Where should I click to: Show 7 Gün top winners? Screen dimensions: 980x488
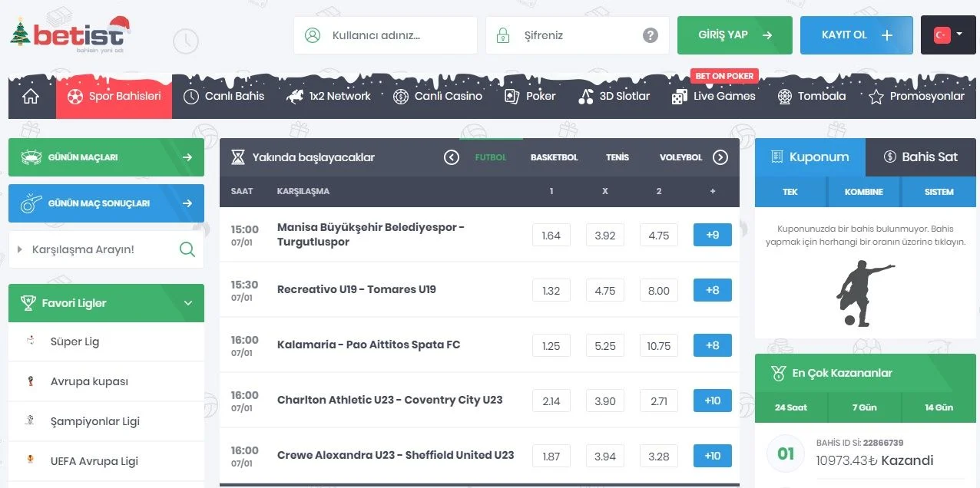pos(864,407)
